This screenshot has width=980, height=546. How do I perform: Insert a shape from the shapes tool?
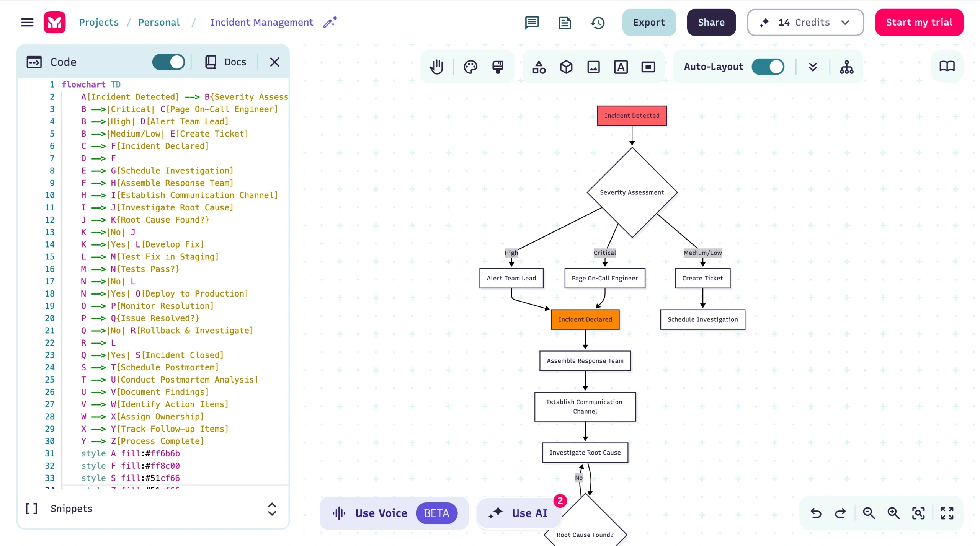(x=539, y=67)
